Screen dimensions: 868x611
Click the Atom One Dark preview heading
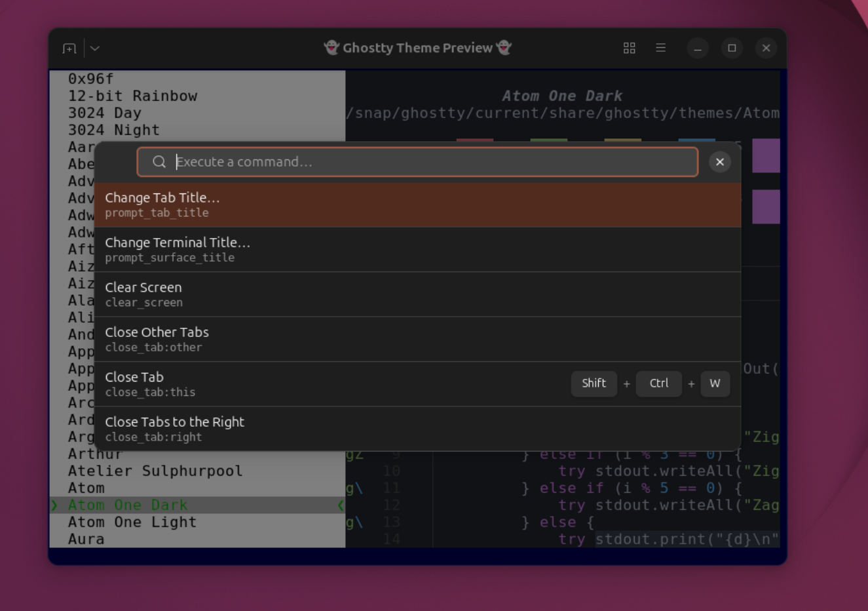point(562,96)
